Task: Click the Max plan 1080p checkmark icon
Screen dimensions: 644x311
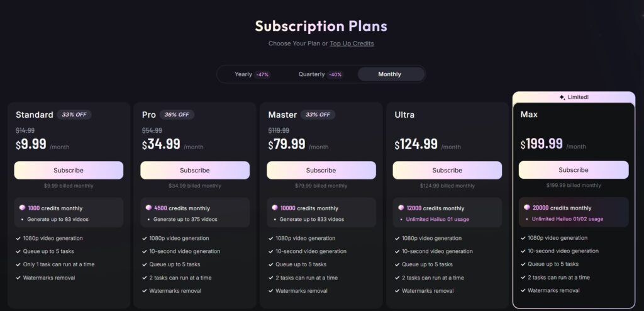Action: pyautogui.click(x=523, y=238)
